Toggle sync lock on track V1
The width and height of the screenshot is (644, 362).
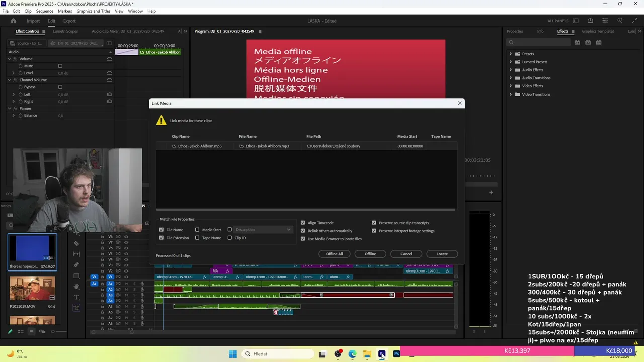click(x=118, y=277)
